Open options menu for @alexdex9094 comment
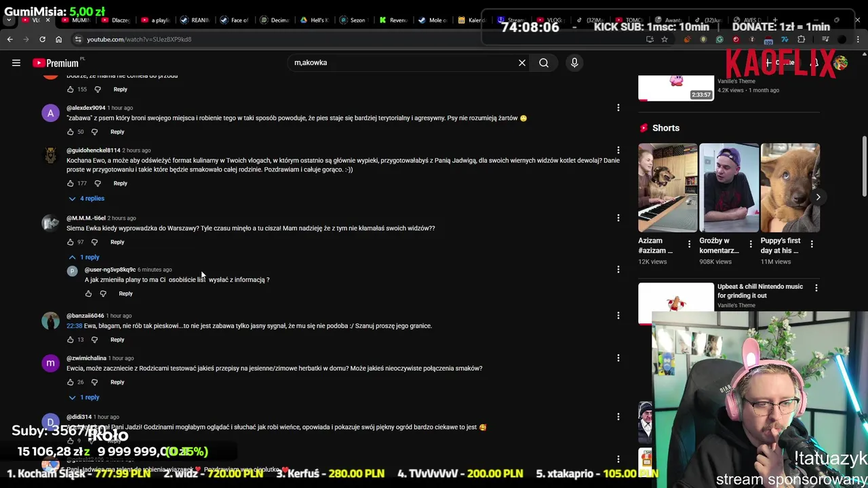The image size is (868, 488). click(x=618, y=108)
